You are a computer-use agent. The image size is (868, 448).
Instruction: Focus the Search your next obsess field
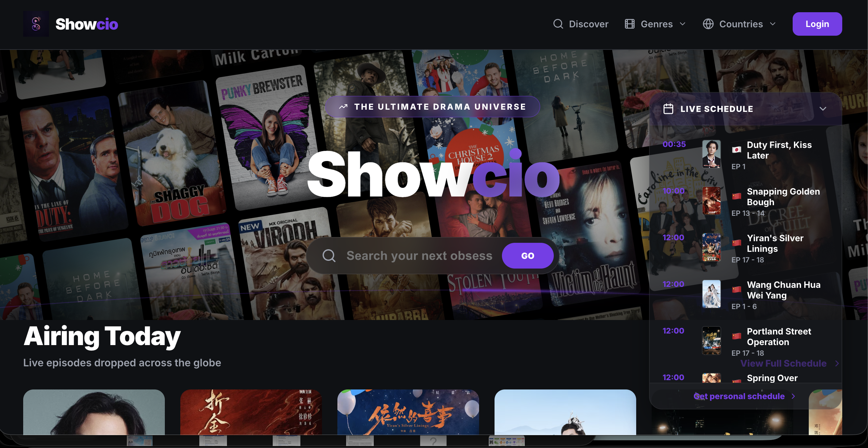(x=419, y=255)
